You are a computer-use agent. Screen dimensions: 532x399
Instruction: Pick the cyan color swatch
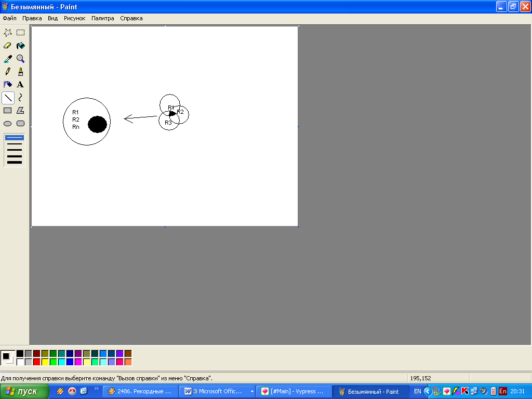pos(61,362)
